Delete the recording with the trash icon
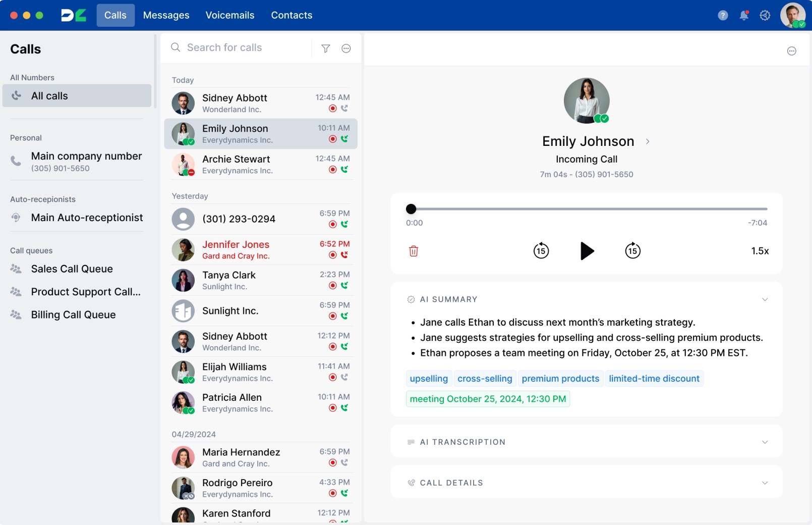This screenshot has width=812, height=525. pyautogui.click(x=414, y=251)
